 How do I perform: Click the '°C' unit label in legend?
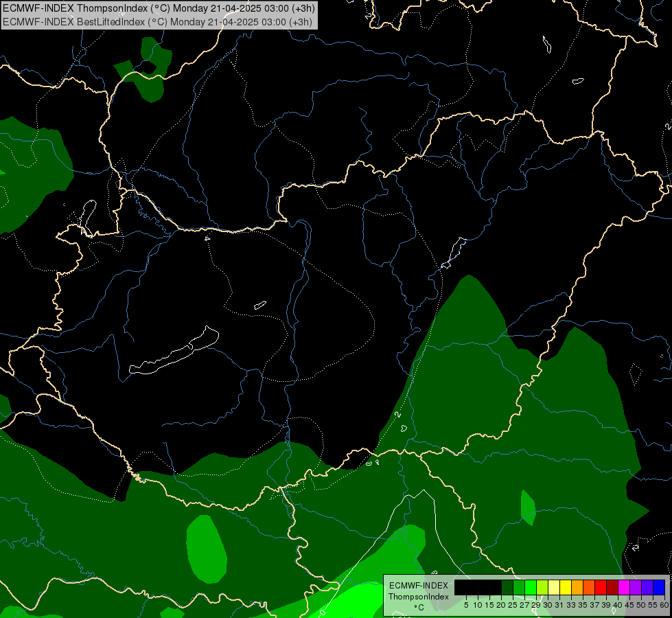[x=419, y=608]
